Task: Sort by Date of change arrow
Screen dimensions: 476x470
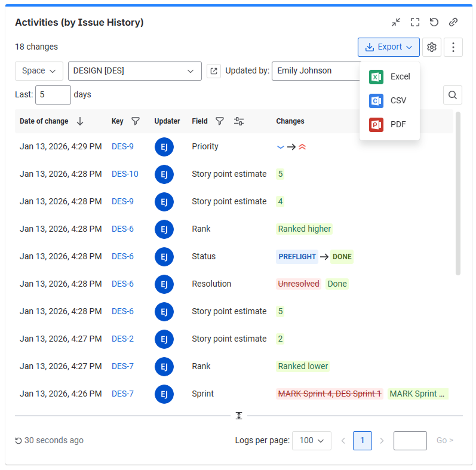Action: [x=80, y=121]
